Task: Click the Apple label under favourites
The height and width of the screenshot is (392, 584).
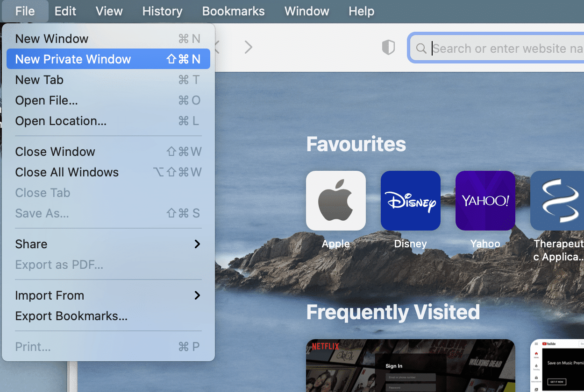Action: [x=336, y=244]
